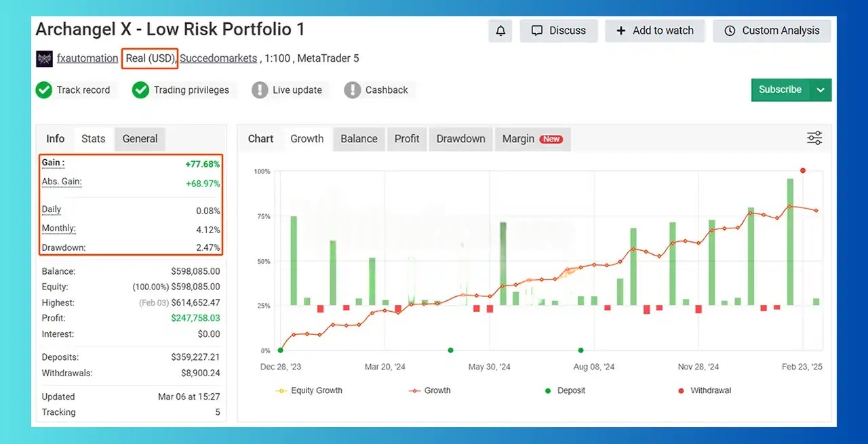Click the Highest $614,652.47 value

[195, 302]
